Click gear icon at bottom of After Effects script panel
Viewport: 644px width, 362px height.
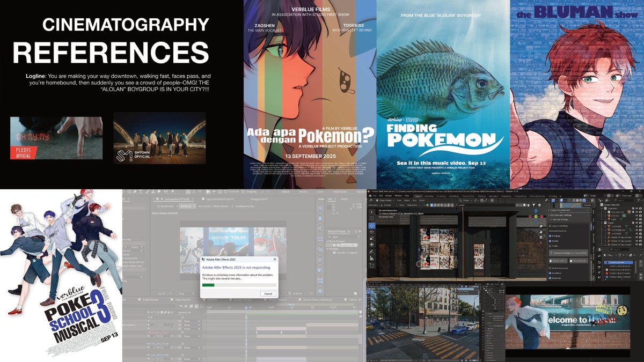[x=320, y=291]
